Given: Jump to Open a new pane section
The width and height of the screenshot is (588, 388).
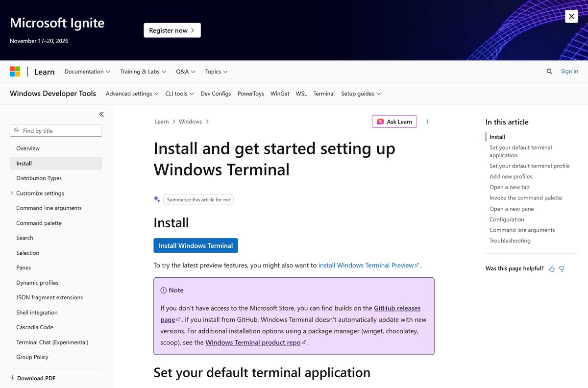Looking at the screenshot, I should point(512,209).
